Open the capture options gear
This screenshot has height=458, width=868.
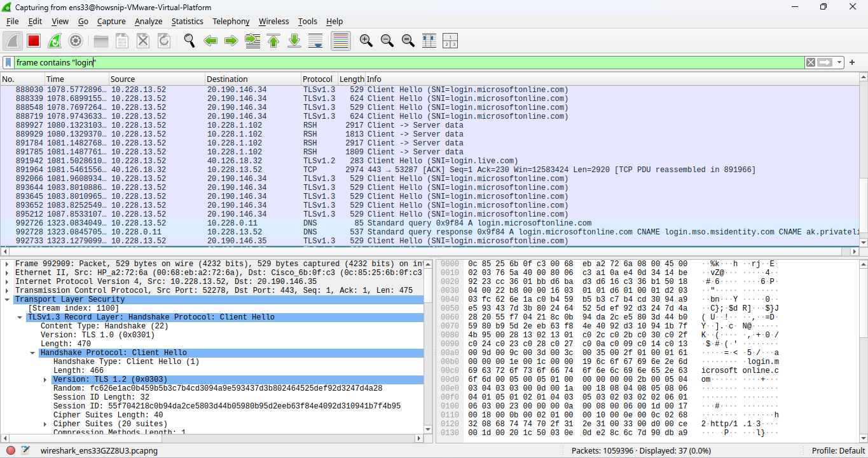tap(76, 41)
